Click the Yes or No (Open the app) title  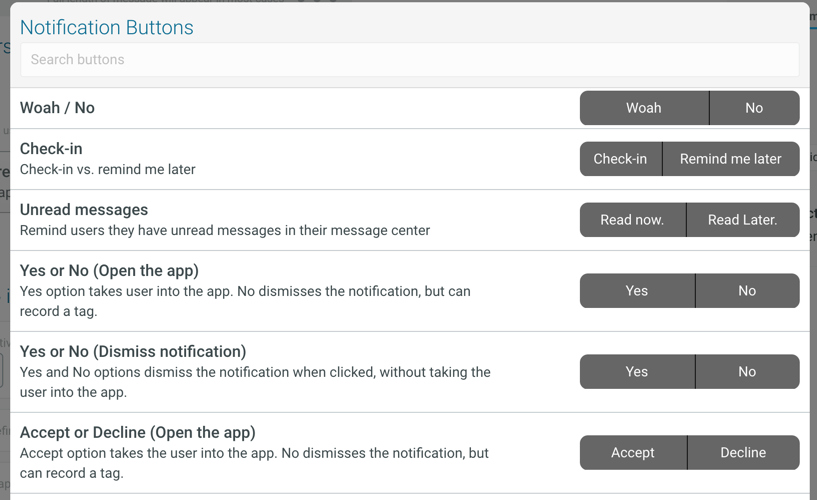click(109, 271)
